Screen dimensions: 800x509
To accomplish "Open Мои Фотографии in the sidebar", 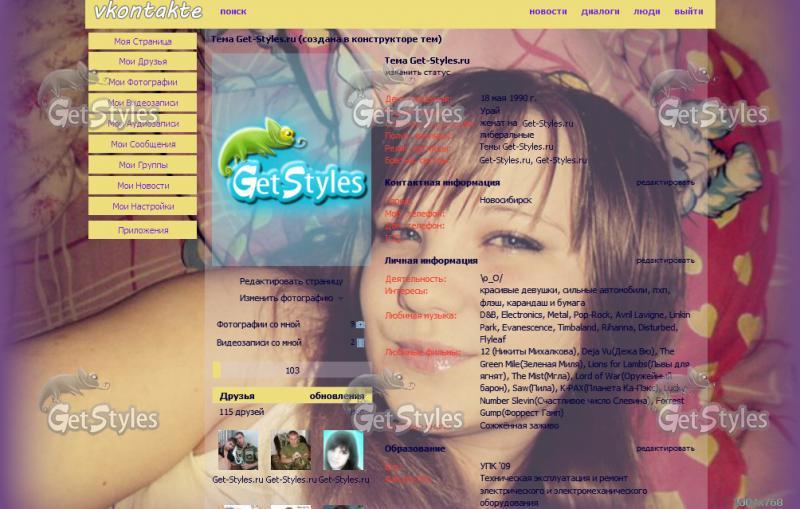I will tap(142, 82).
